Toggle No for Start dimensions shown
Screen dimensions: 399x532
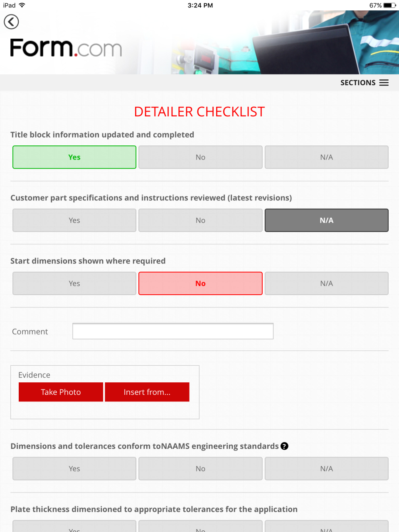pyautogui.click(x=200, y=283)
